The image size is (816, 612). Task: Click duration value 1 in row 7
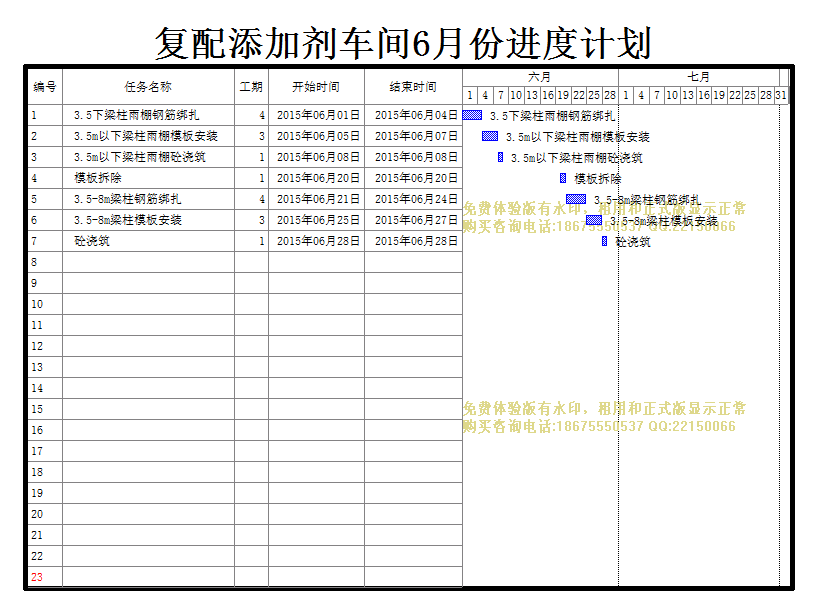click(251, 241)
